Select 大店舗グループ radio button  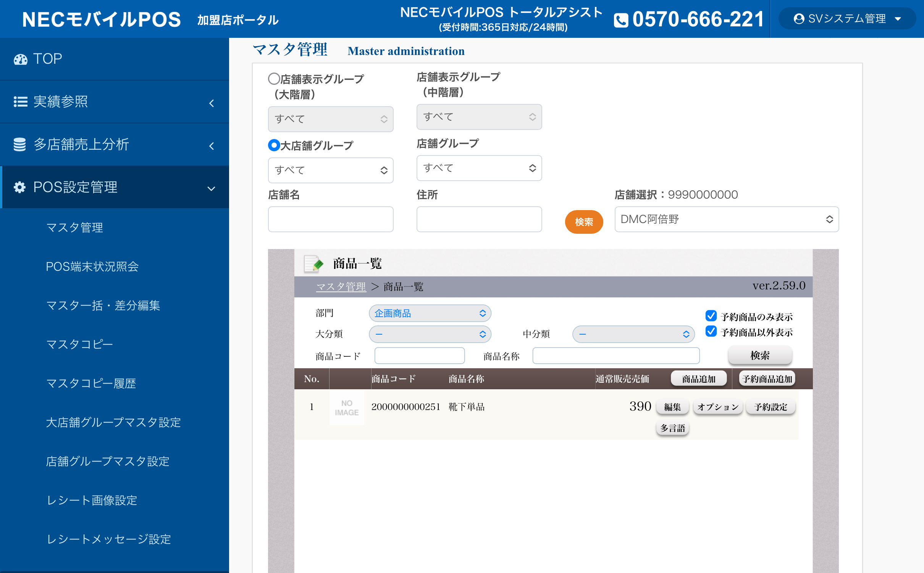tap(274, 145)
